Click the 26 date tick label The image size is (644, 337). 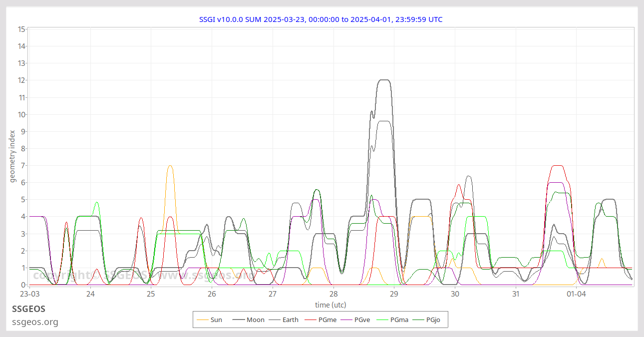point(212,294)
